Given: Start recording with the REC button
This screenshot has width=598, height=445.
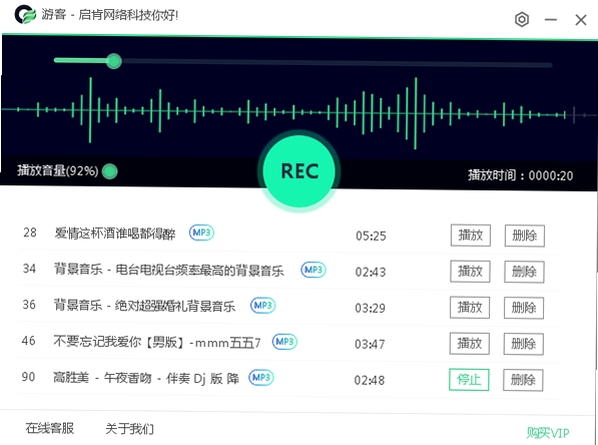Looking at the screenshot, I should 299,171.
